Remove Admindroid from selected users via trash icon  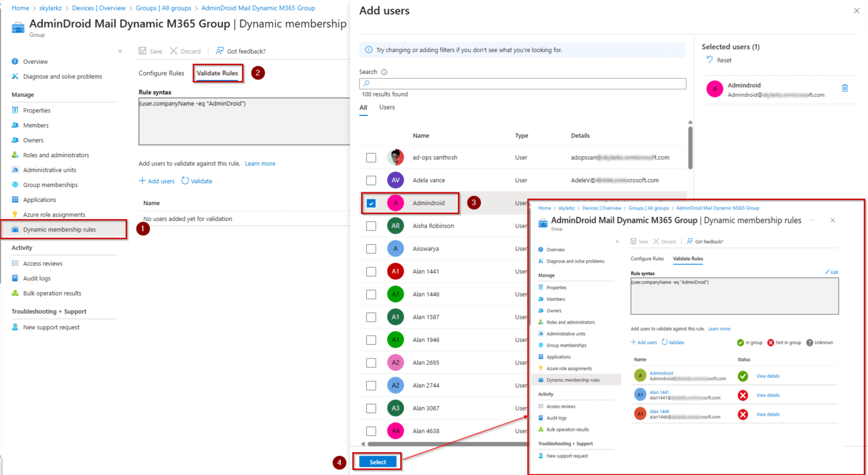(845, 88)
